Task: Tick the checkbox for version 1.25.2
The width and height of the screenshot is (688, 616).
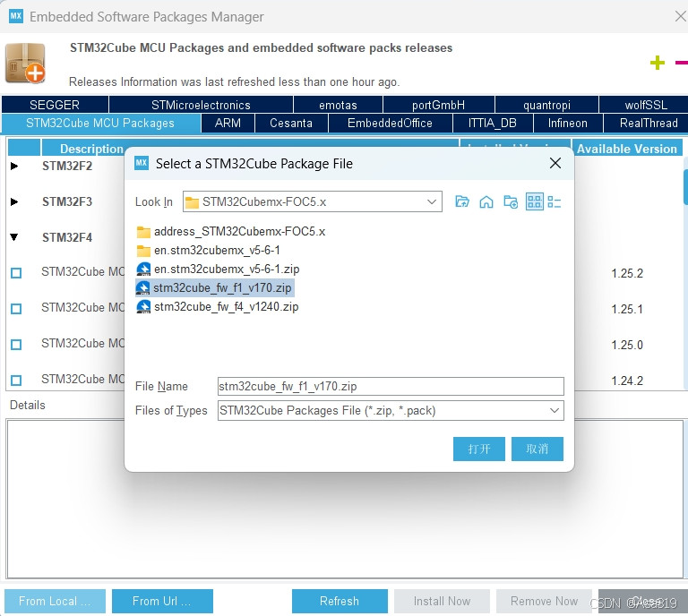Action: (16, 273)
